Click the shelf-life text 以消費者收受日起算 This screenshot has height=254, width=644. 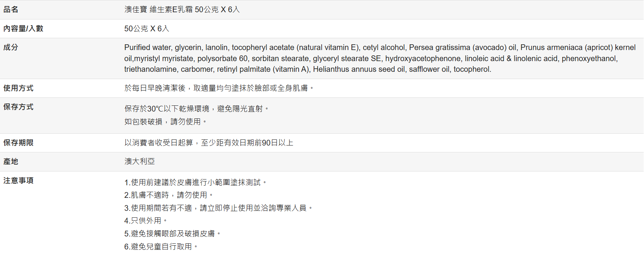[208, 143]
